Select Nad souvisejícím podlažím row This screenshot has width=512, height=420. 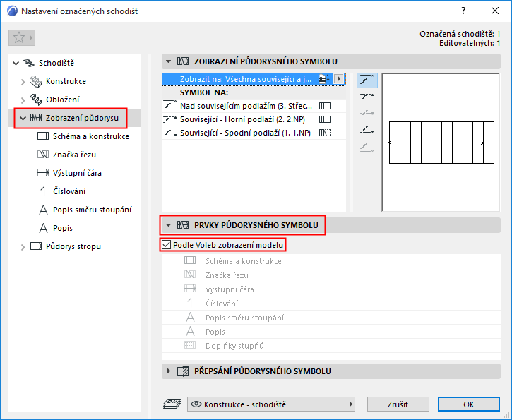[254, 106]
